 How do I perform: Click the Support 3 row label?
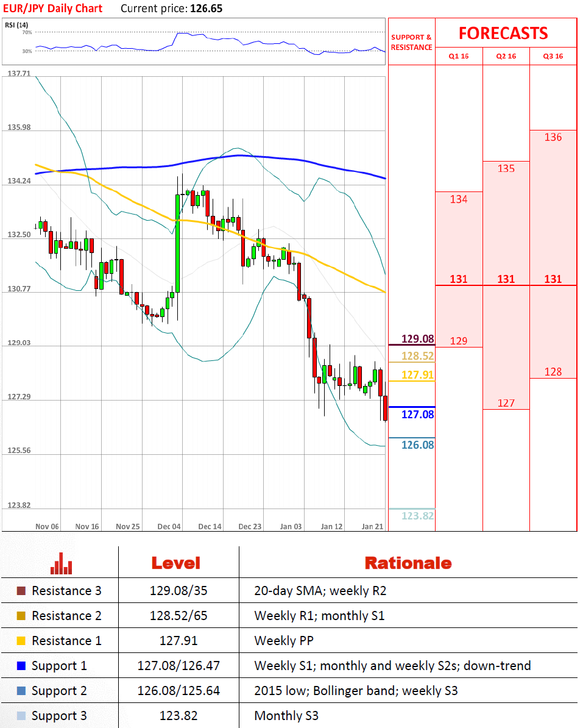pos(59,716)
